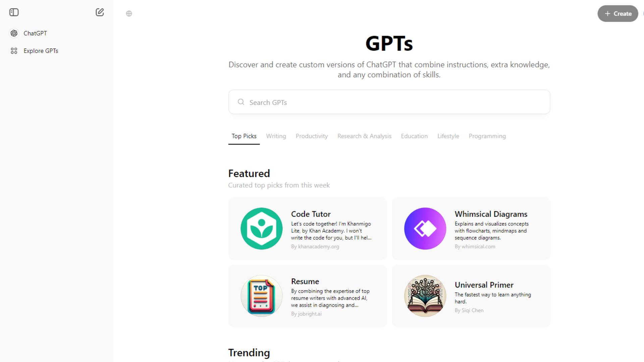Click into the Search GPTs field
This screenshot has height=362, width=644.
[389, 102]
